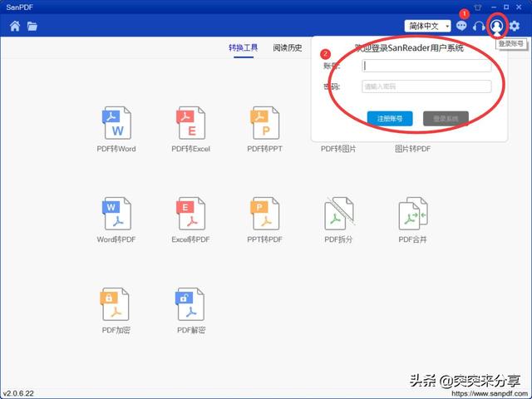Switch to the 转换工具 tab
The image size is (532, 399).
pyautogui.click(x=244, y=48)
